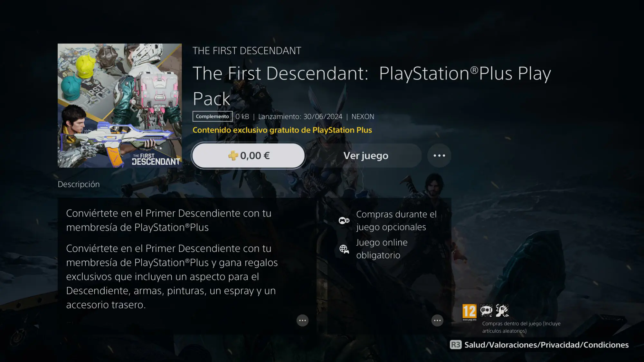Click the online play globe icon

click(344, 249)
